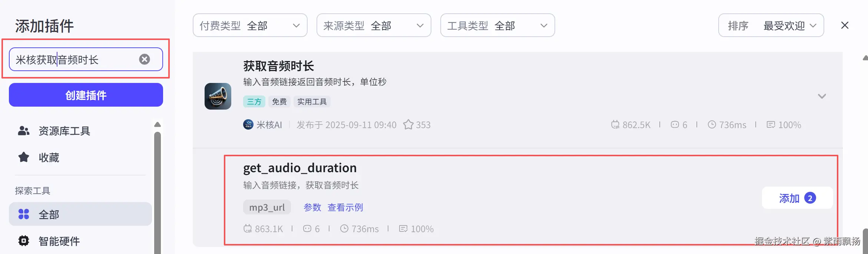868x254 pixels.
Task: Click the 查看示例 link
Action: click(x=345, y=207)
